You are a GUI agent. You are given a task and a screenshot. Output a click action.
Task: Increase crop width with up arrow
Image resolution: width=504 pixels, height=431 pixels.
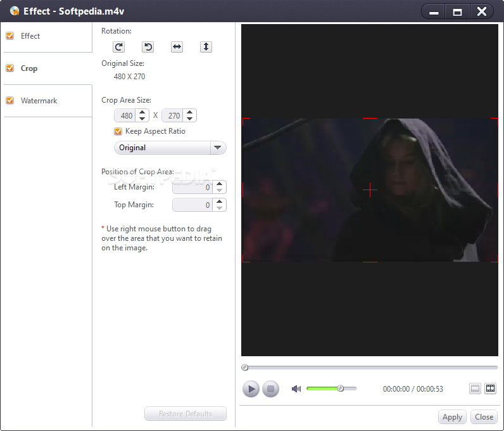pos(142,112)
